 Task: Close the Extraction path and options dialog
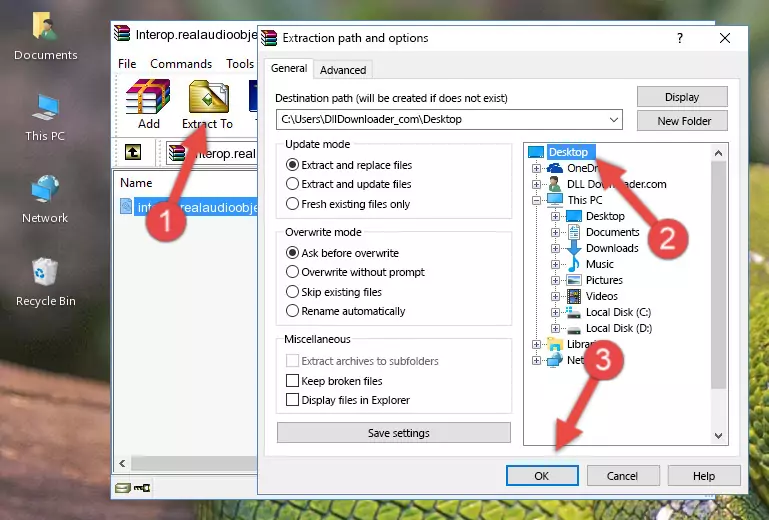coord(725,38)
